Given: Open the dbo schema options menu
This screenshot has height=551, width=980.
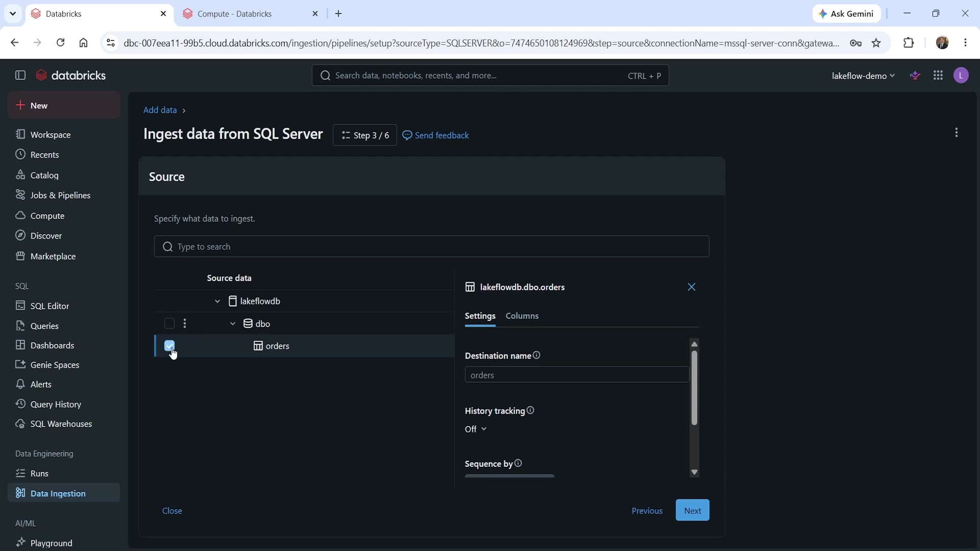Looking at the screenshot, I should (x=185, y=323).
